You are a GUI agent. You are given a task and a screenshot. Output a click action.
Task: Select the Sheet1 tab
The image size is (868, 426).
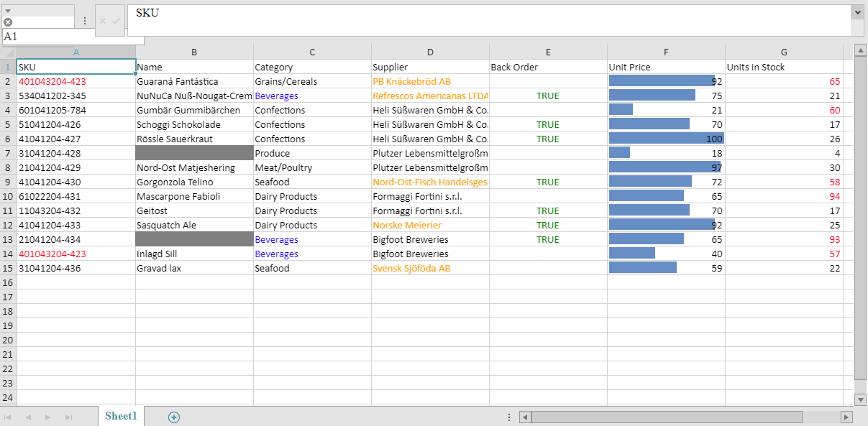coord(121,416)
